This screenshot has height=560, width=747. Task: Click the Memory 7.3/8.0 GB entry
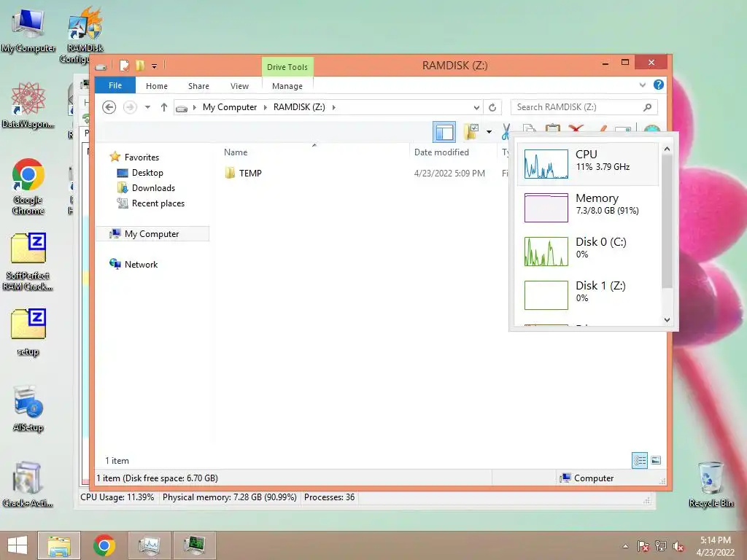point(588,207)
